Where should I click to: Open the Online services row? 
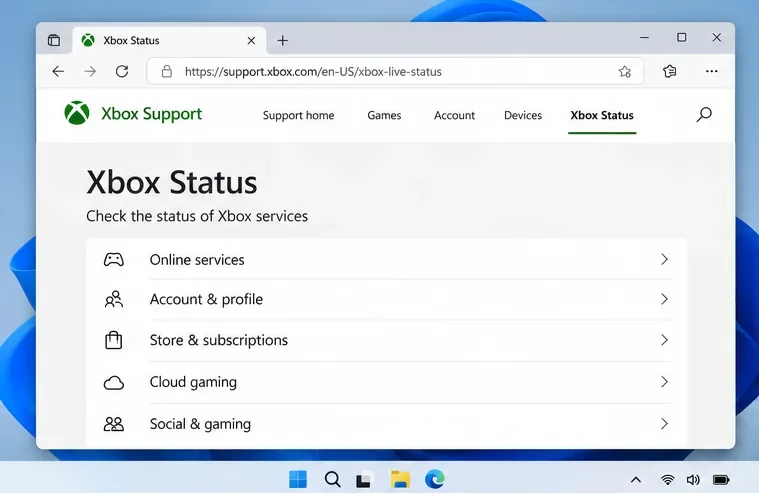click(x=386, y=260)
